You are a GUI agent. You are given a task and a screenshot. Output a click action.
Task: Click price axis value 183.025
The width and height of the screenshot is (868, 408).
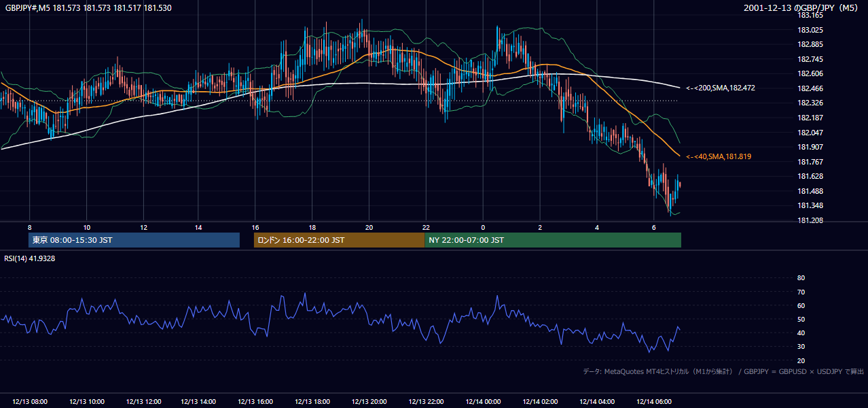[x=810, y=30]
